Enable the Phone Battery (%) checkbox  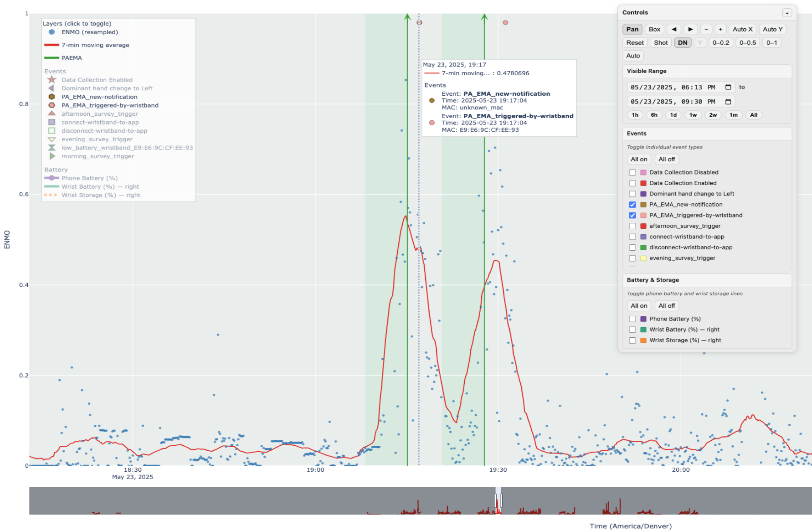click(632, 319)
